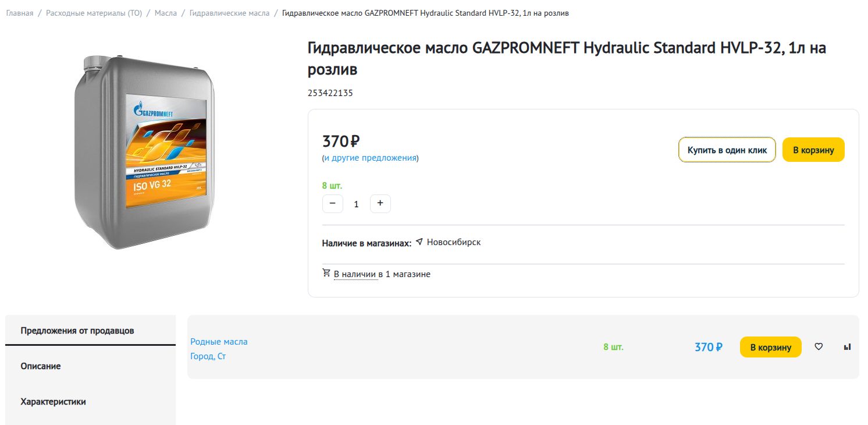This screenshot has height=425, width=868.
Task: Click the compare bar-chart icon
Action: 847,347
